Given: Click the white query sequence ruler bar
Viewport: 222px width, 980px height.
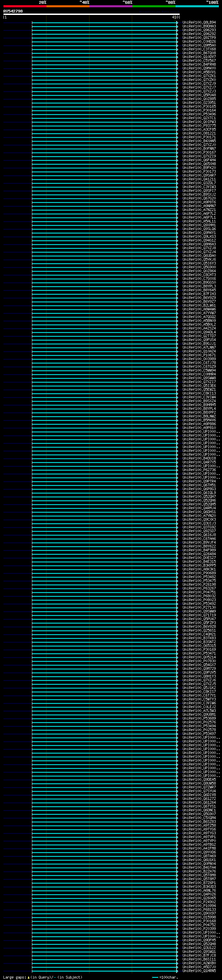Looking at the screenshot, I should pos(92,15).
